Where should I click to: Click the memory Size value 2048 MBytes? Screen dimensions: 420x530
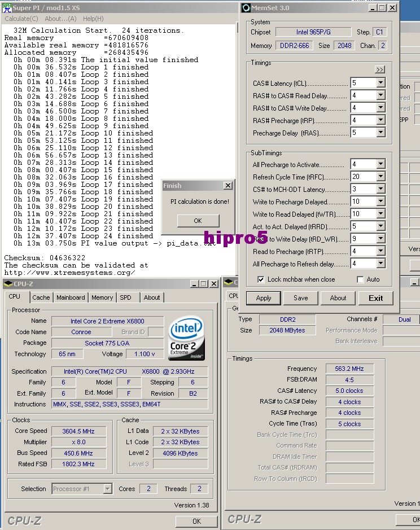coord(287,330)
